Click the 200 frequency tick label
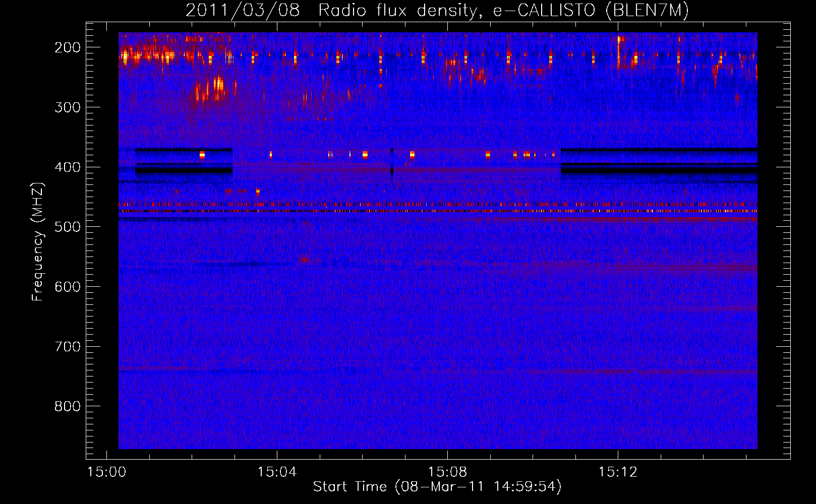Screen dimensions: 816x504 [x=68, y=47]
